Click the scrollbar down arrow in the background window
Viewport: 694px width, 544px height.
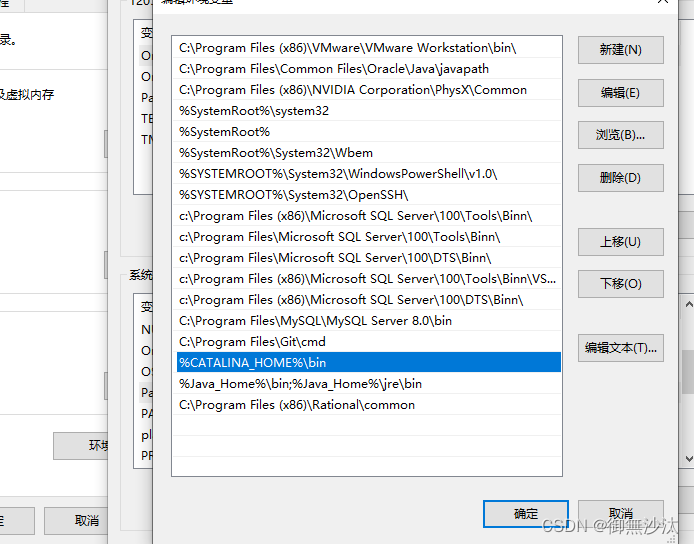(x=688, y=459)
